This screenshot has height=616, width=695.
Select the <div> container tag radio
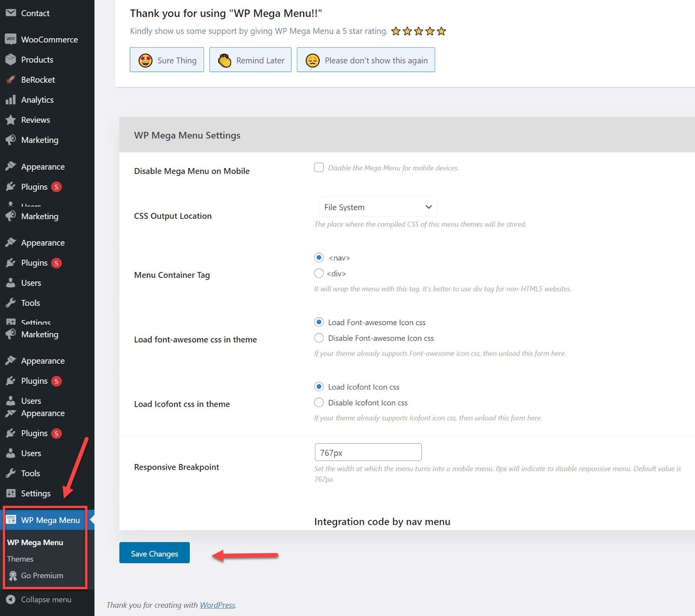319,273
